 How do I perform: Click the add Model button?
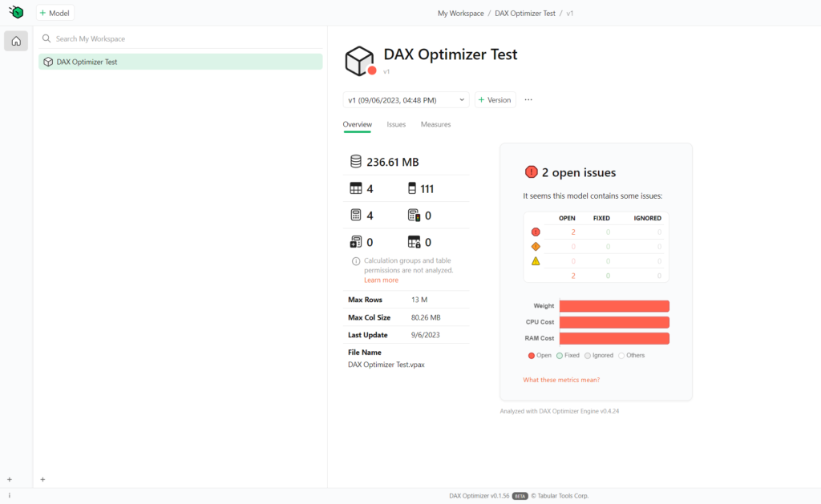55,13
